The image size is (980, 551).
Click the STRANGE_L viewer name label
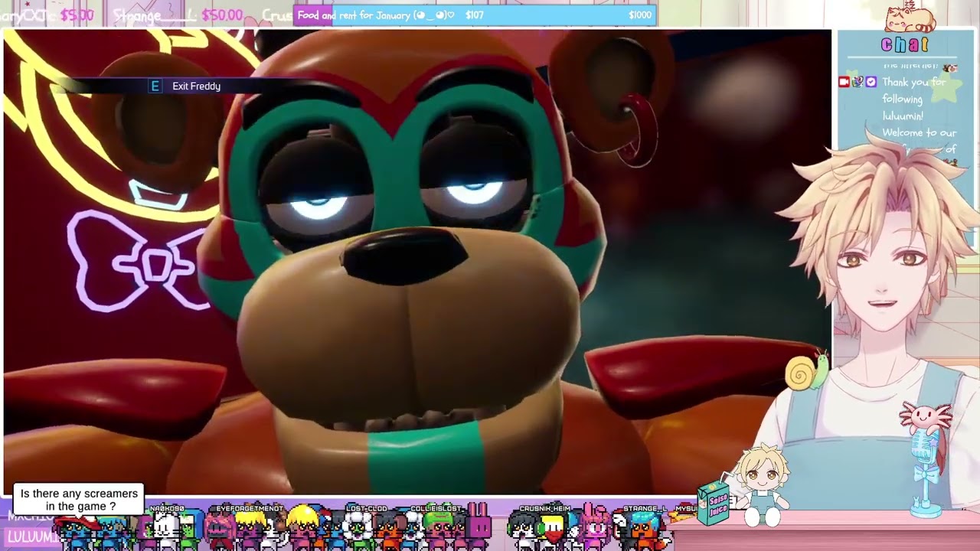point(644,508)
